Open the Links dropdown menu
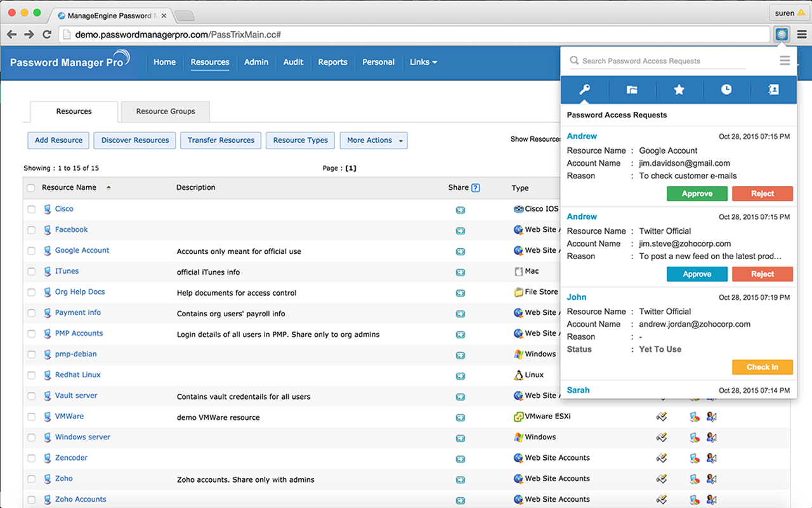This screenshot has width=812, height=508. coord(423,62)
